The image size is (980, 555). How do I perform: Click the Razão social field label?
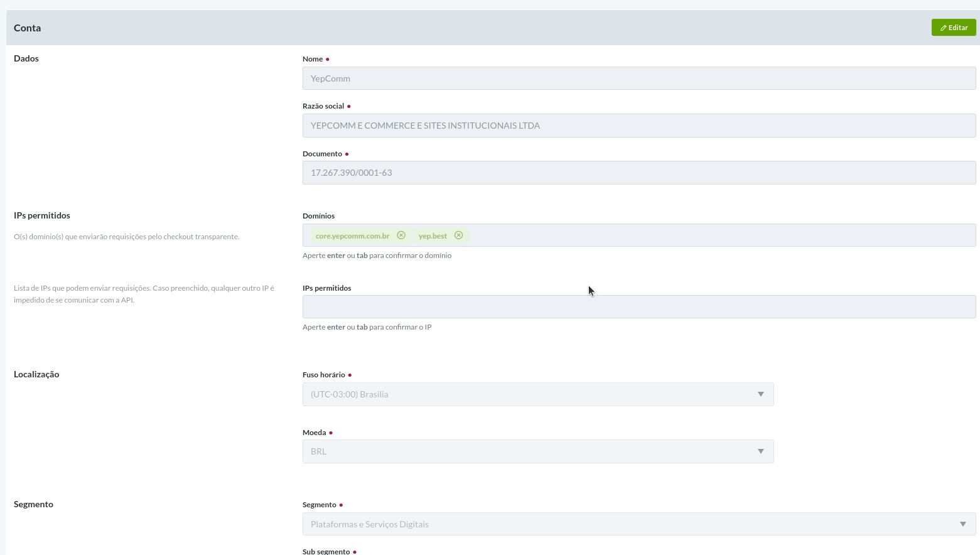pos(323,106)
